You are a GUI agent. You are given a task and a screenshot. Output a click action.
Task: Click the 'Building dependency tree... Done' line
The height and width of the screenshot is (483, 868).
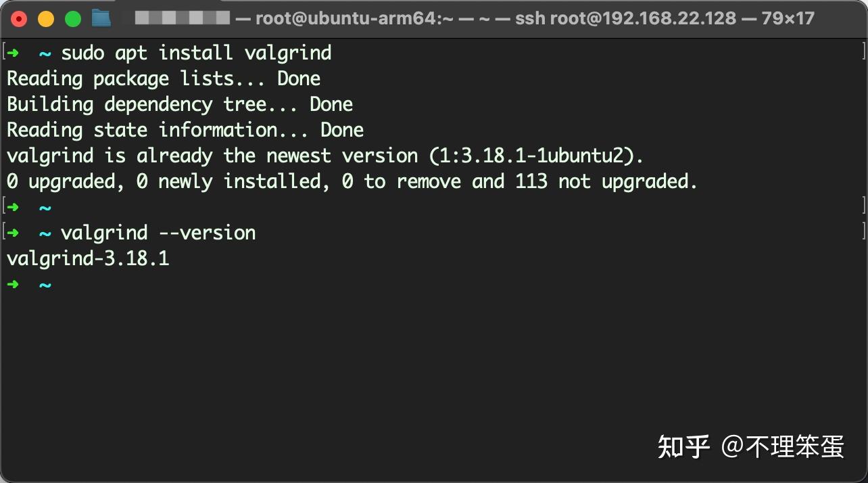point(180,104)
